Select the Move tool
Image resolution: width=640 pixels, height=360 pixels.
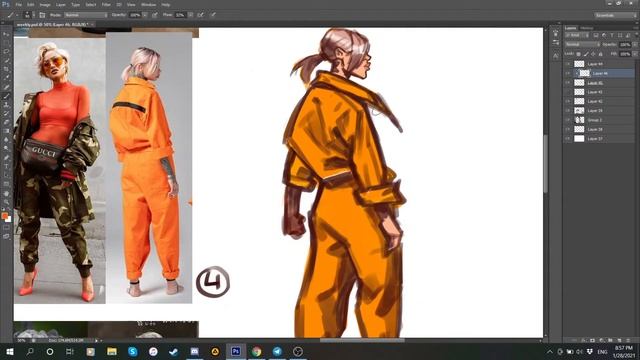(6, 34)
